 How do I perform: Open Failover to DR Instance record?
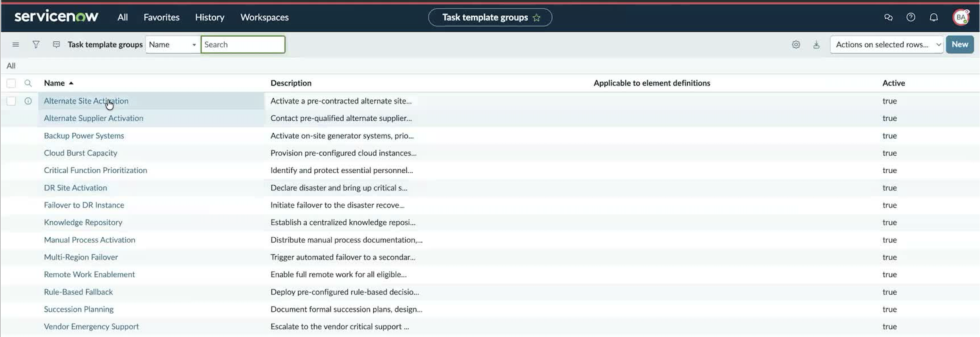(84, 205)
